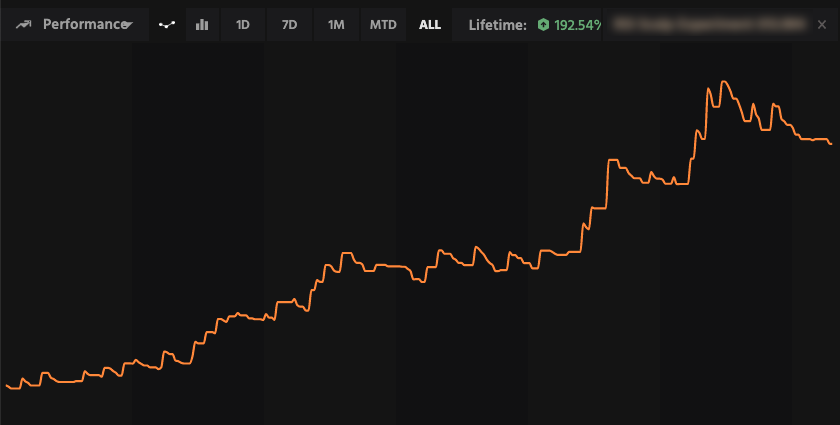The width and height of the screenshot is (840, 425).
Task: Switch to bar chart view icon
Action: click(202, 24)
